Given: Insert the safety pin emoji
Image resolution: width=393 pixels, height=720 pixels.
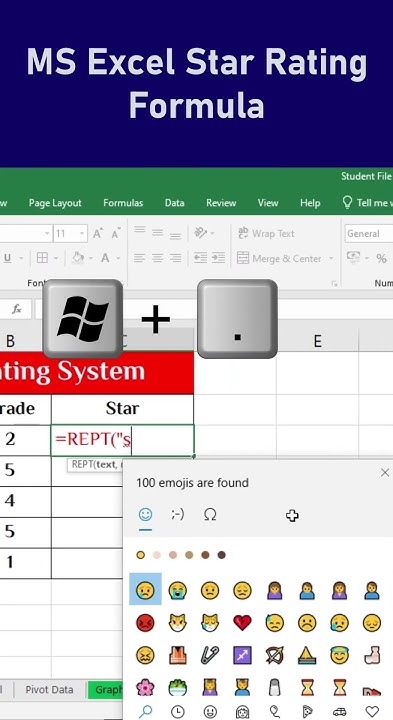Looking at the screenshot, I should click(210, 655).
